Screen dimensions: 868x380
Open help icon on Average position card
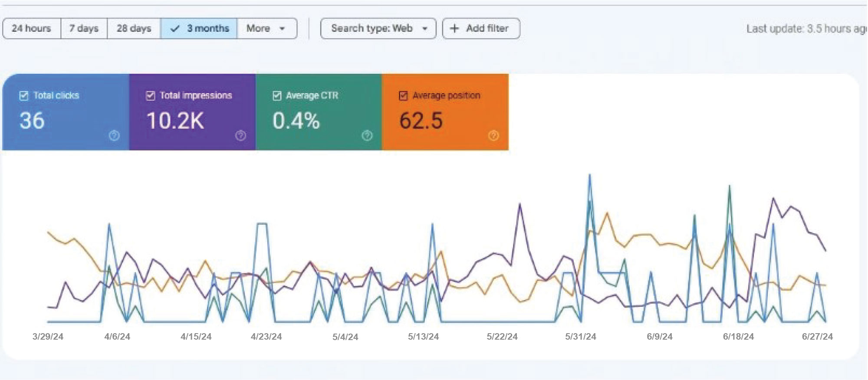pos(493,136)
